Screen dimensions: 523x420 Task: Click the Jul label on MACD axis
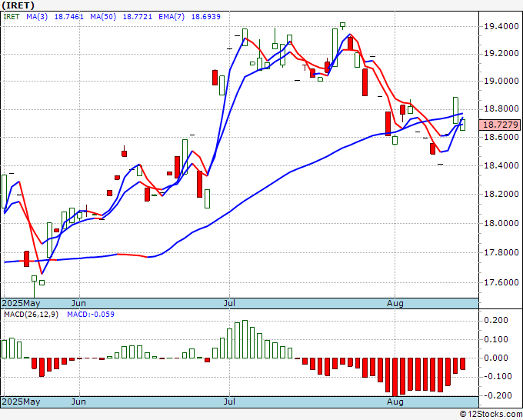tap(229, 402)
